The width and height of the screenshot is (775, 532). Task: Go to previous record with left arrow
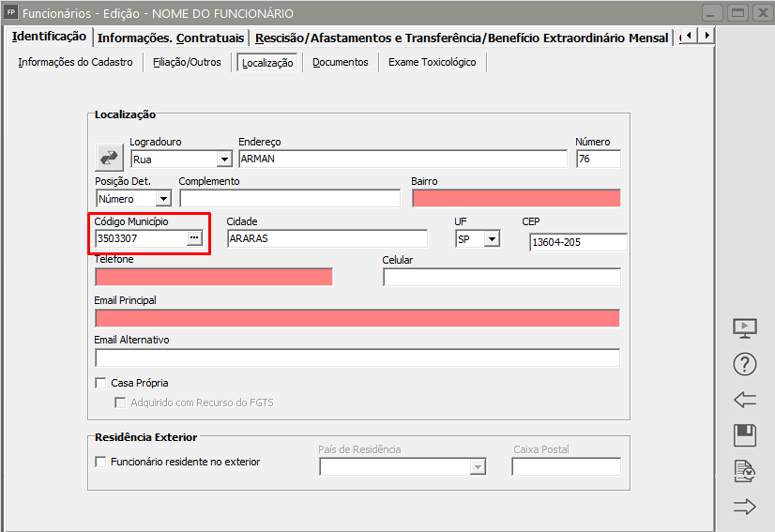[744, 400]
